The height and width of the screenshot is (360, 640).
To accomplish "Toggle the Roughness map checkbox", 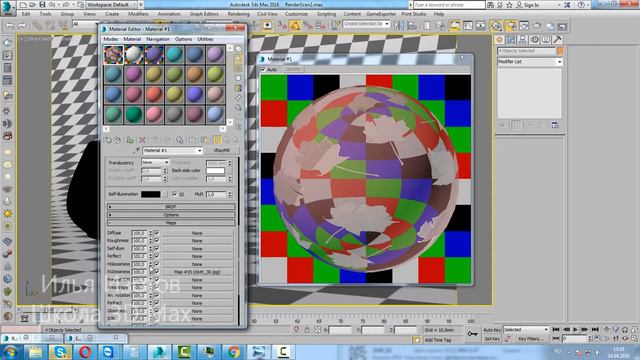I will [157, 241].
